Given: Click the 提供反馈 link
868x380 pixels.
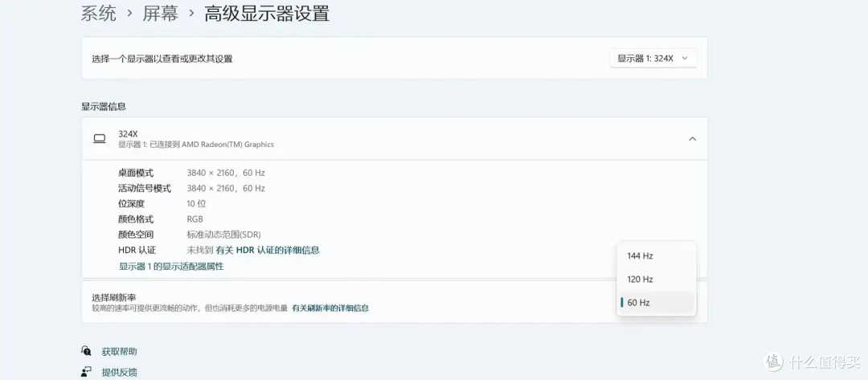Looking at the screenshot, I should (x=119, y=372).
